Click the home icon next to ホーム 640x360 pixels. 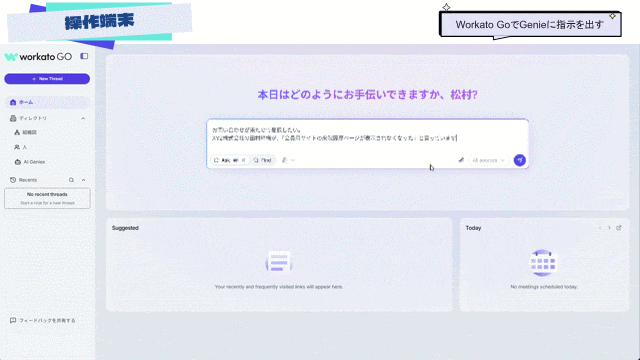(13, 102)
